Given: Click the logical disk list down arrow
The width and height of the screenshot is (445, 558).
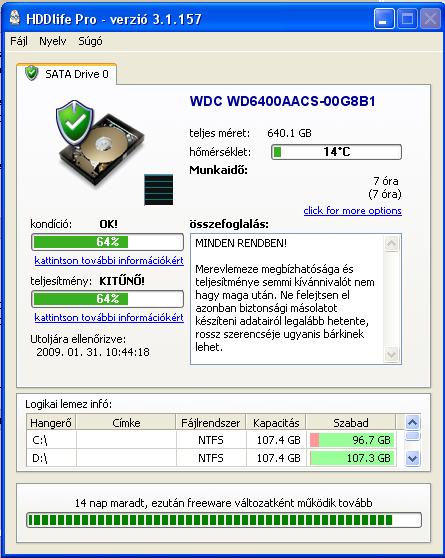Looking at the screenshot, I should click(x=413, y=458).
